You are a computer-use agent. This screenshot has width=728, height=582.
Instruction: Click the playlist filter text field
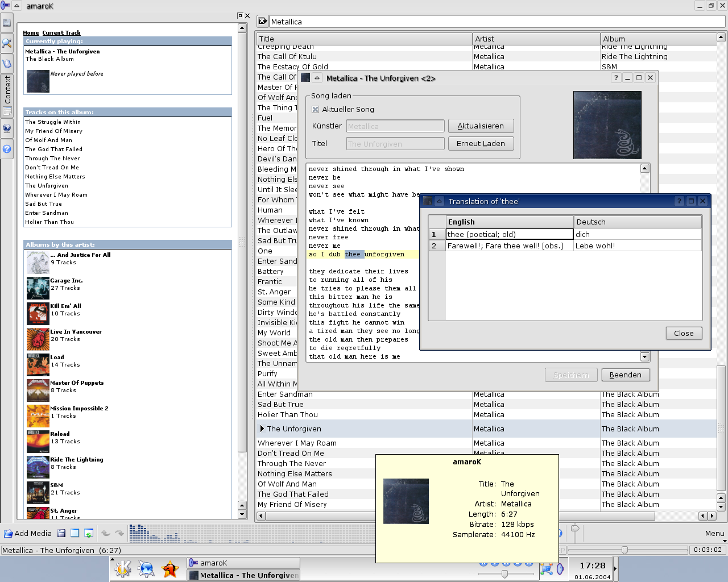pyautogui.click(x=497, y=22)
